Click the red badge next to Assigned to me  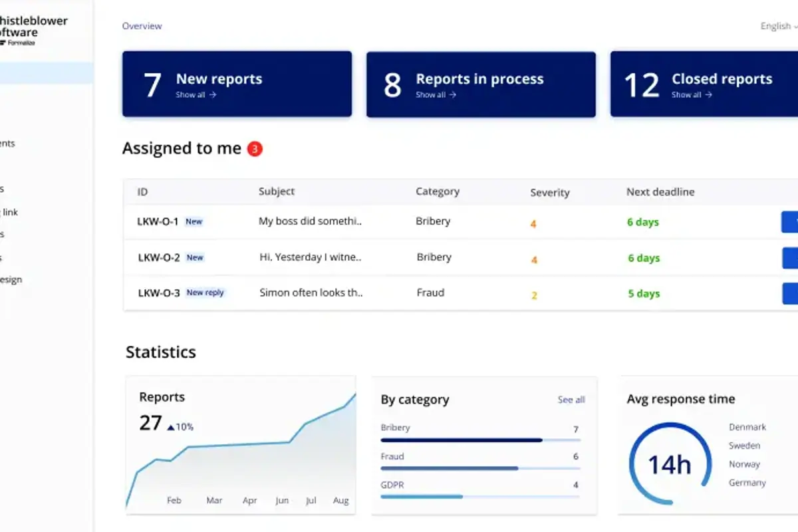255,149
